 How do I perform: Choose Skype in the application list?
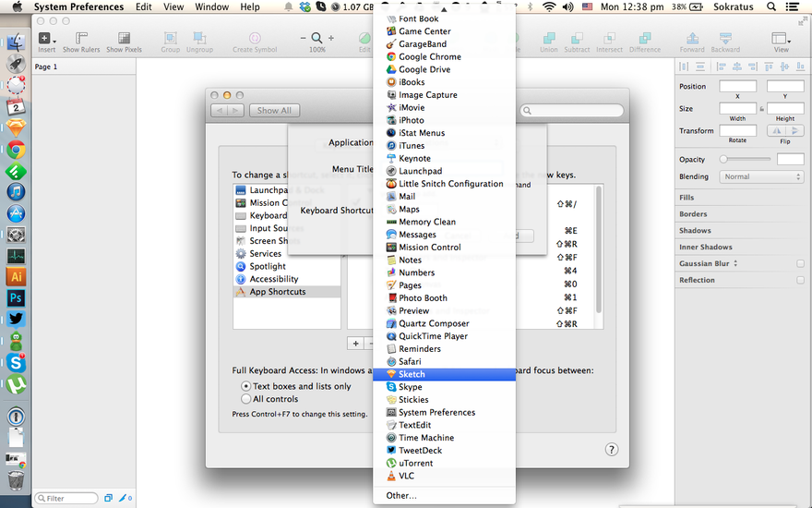(445, 387)
